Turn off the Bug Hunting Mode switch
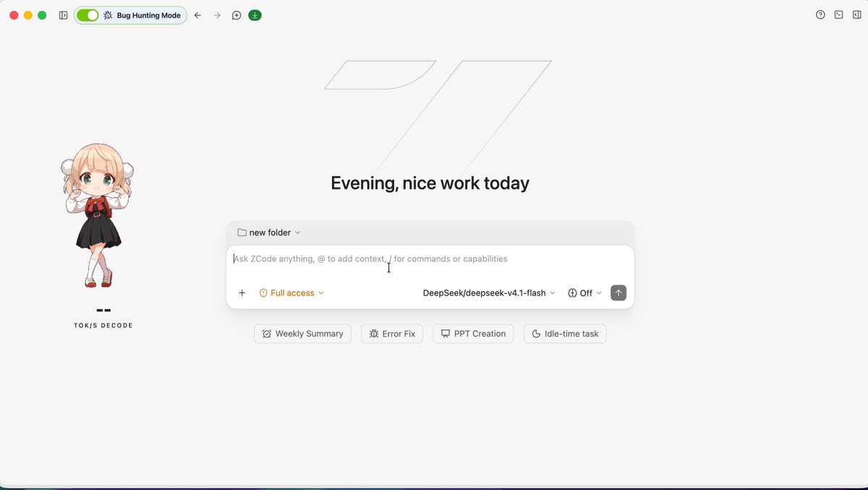 [88, 15]
